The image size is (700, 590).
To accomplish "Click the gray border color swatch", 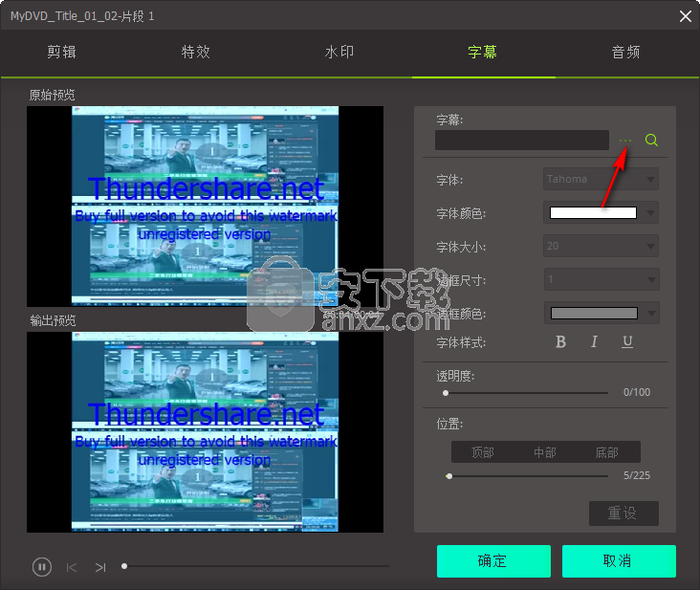I will (594, 314).
